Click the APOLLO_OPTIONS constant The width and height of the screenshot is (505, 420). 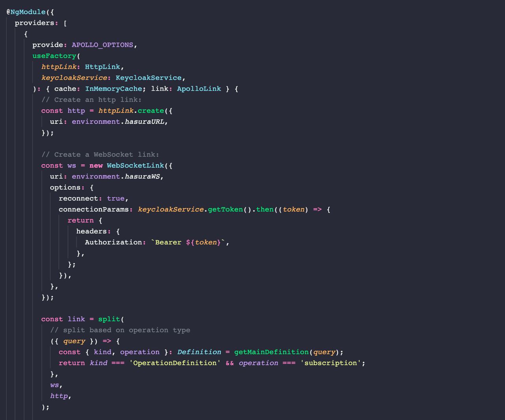click(x=103, y=45)
